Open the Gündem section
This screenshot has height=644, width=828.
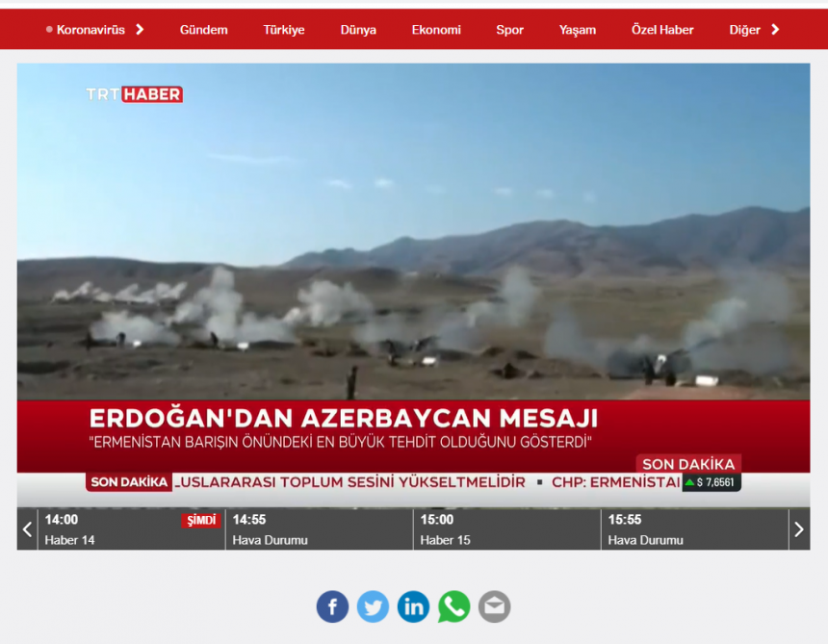click(x=203, y=30)
